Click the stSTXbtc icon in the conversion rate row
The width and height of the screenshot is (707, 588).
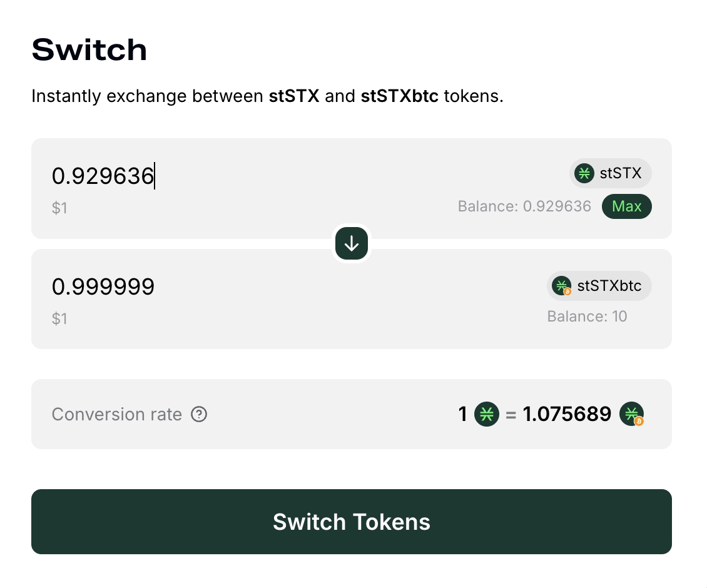[631, 414]
